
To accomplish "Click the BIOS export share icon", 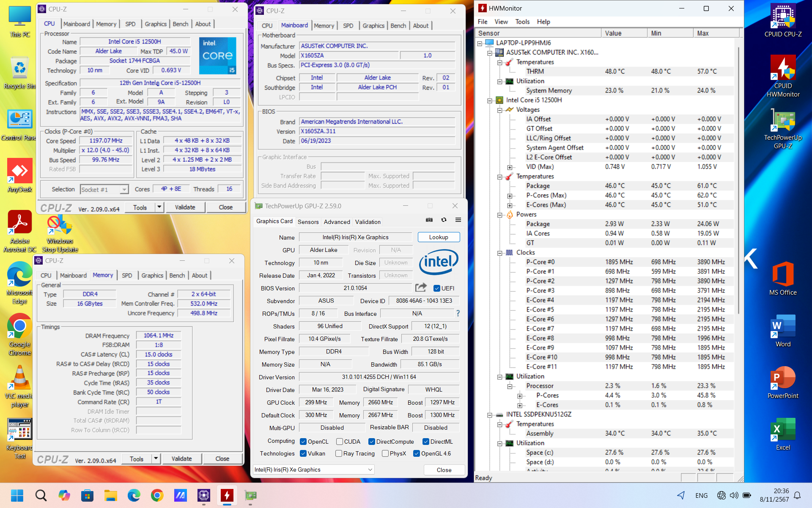I will (421, 288).
